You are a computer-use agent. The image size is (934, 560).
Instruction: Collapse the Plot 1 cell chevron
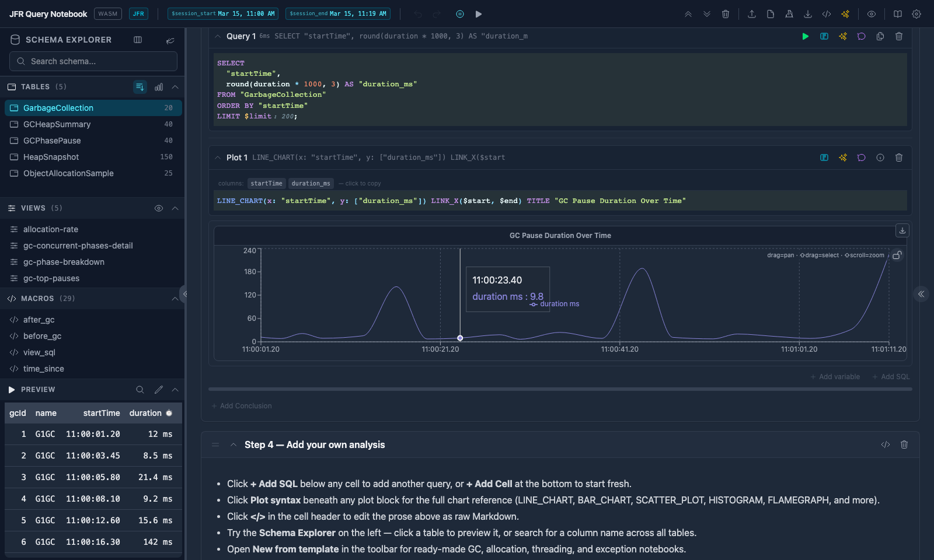[x=218, y=157]
